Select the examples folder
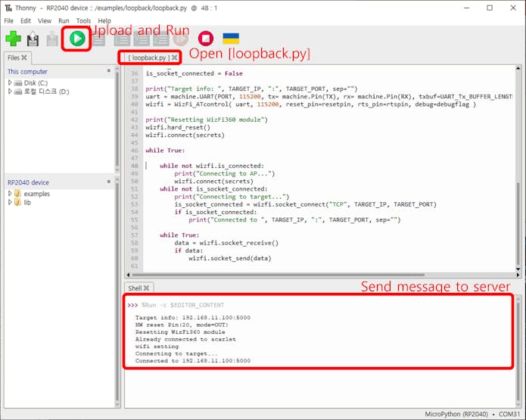The image size is (526, 420). point(36,194)
